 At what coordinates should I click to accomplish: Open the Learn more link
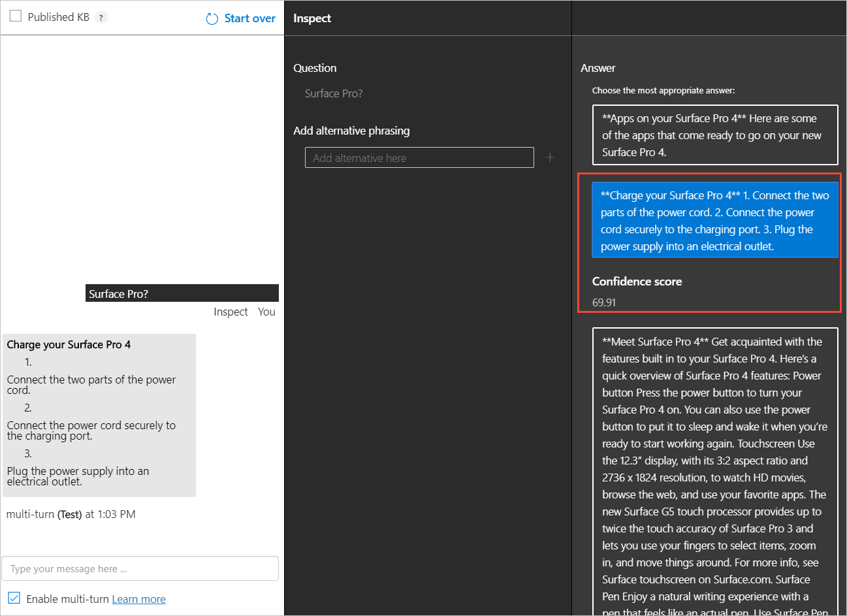pos(138,599)
